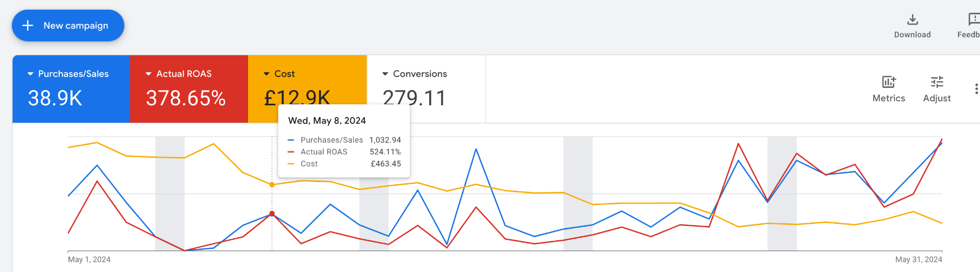This screenshot has width=980, height=272.
Task: Click the orange Cost legend dash in tooltip
Action: (291, 164)
